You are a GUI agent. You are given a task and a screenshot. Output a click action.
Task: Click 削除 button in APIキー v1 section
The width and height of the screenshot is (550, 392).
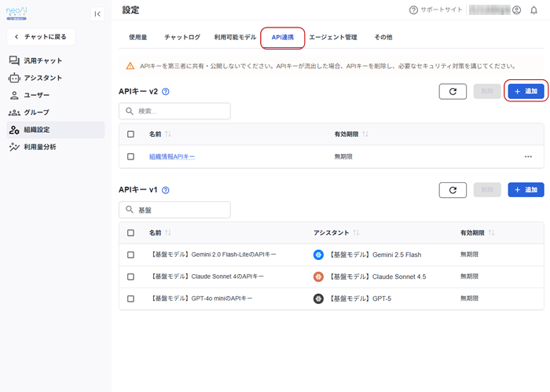487,190
